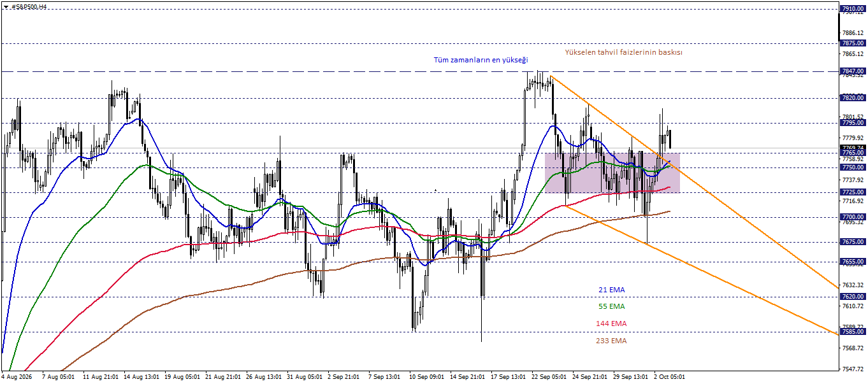Click the '14 Aug 13:01' time axis label

click(141, 376)
